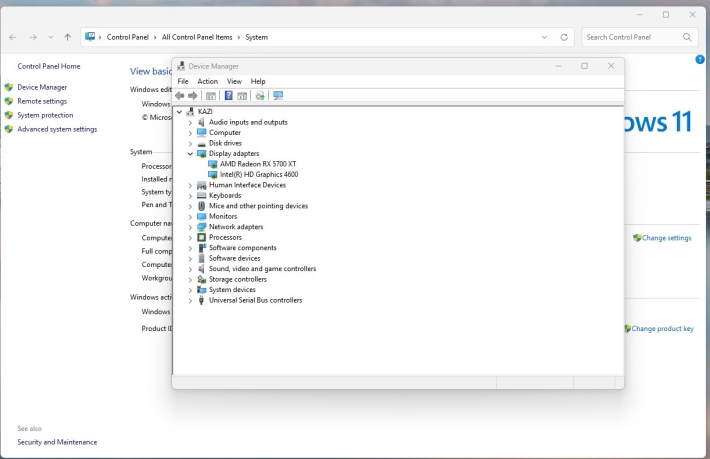The width and height of the screenshot is (710, 459).
Task: Select the Mice and other pointing devices row
Action: tap(258, 206)
